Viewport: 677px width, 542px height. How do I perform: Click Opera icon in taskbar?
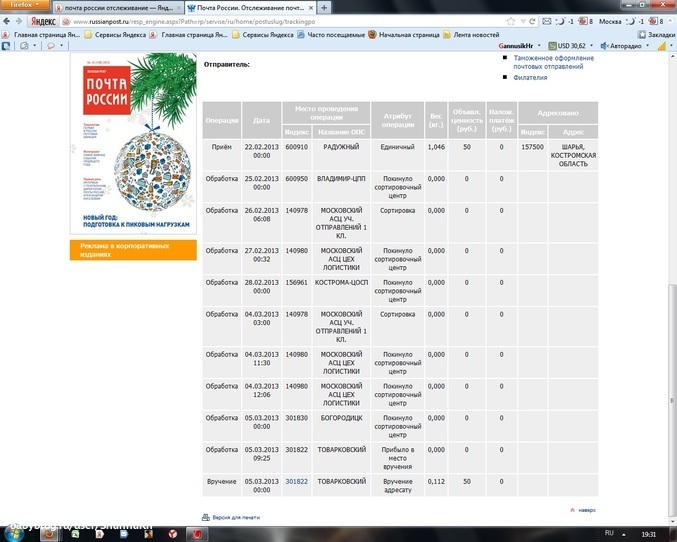pos(199,533)
